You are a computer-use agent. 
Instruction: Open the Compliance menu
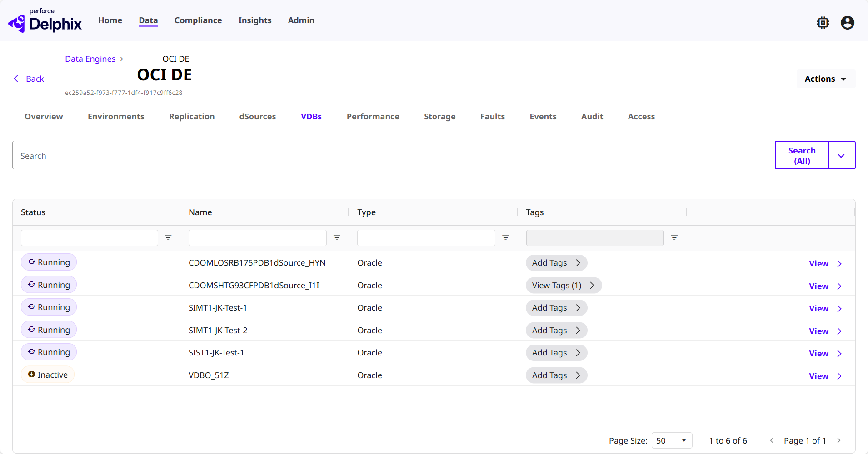(198, 20)
